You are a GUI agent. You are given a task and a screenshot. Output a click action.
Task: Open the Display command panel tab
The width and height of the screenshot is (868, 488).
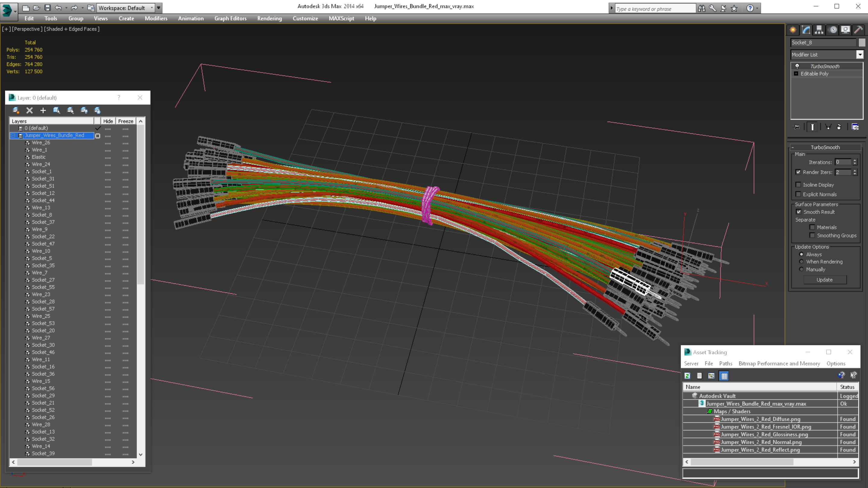[x=845, y=30]
